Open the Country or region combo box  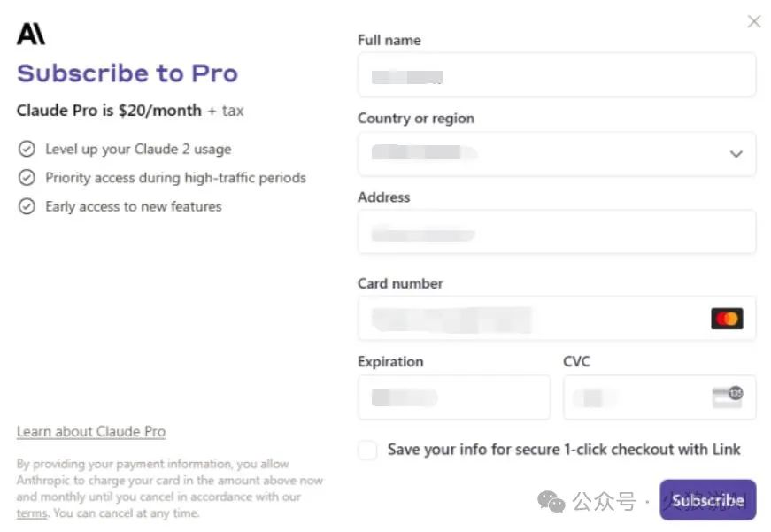(557, 154)
